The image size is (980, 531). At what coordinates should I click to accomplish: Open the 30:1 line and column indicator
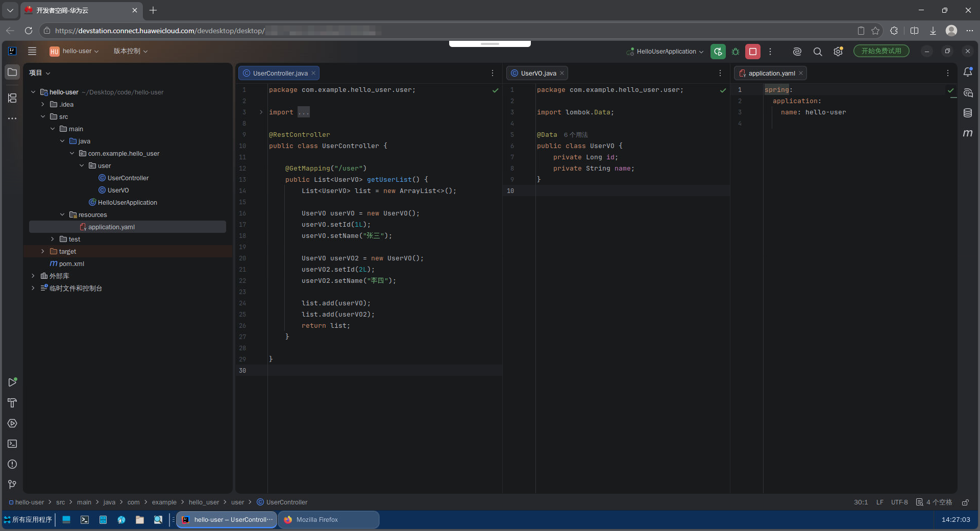click(x=861, y=502)
